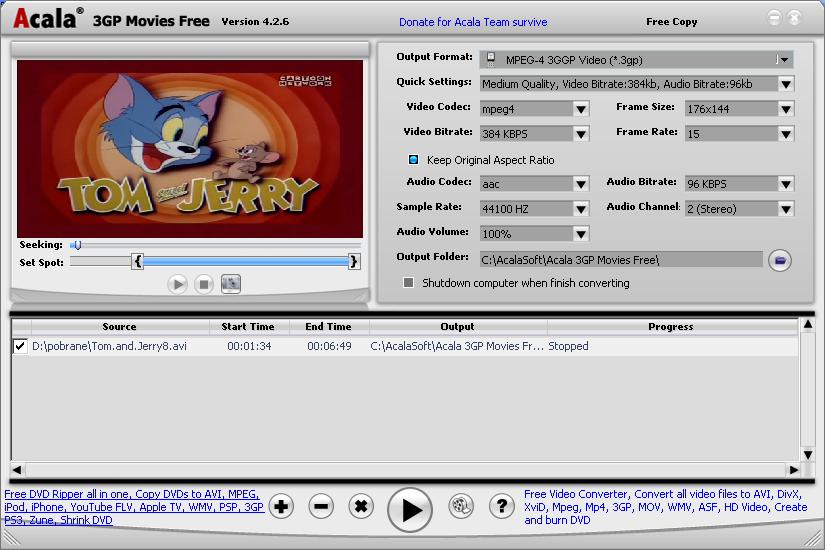Image resolution: width=825 pixels, height=550 pixels.
Task: Click the End Time column header
Action: click(328, 327)
